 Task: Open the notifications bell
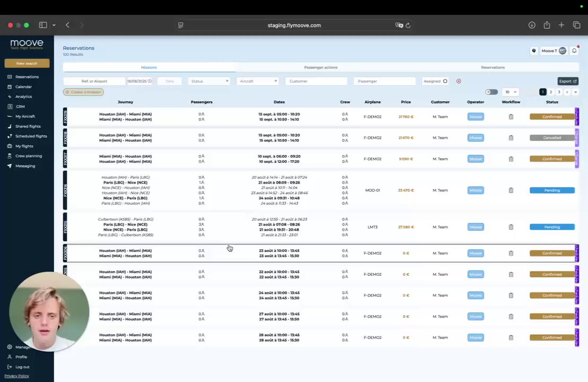point(574,50)
